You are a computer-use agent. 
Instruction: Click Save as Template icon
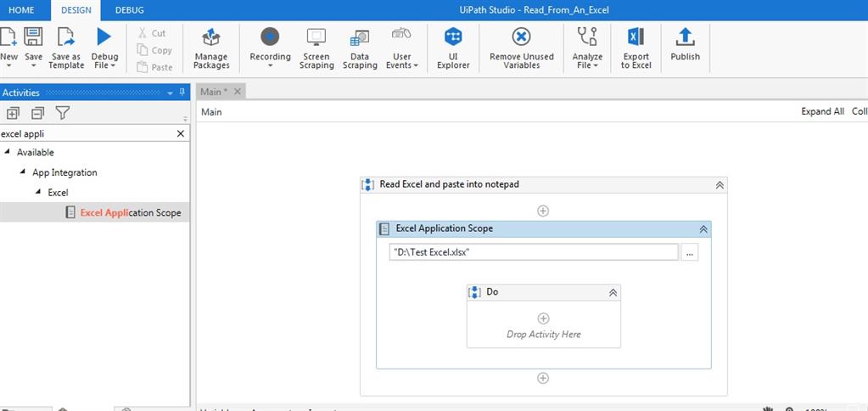pyautogui.click(x=66, y=37)
